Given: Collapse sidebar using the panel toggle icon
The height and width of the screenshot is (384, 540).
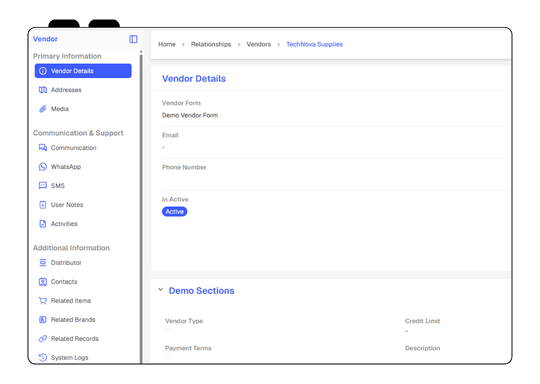Looking at the screenshot, I should [x=133, y=39].
